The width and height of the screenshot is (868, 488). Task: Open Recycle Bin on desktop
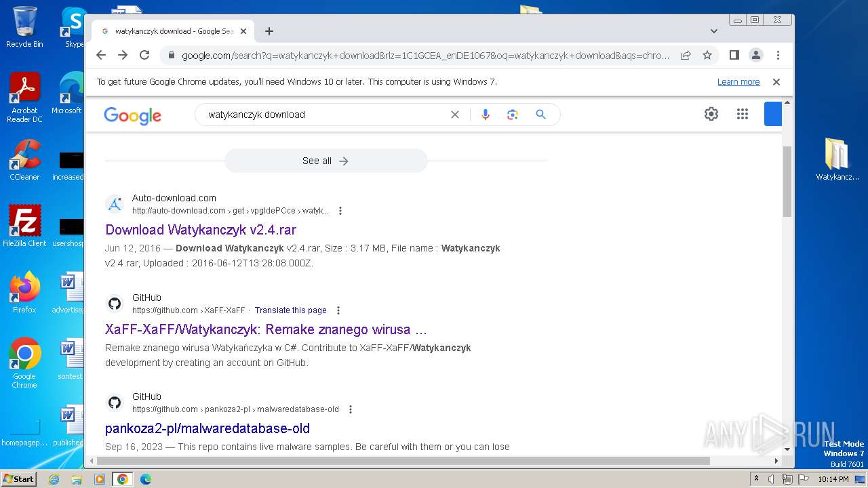[x=24, y=27]
